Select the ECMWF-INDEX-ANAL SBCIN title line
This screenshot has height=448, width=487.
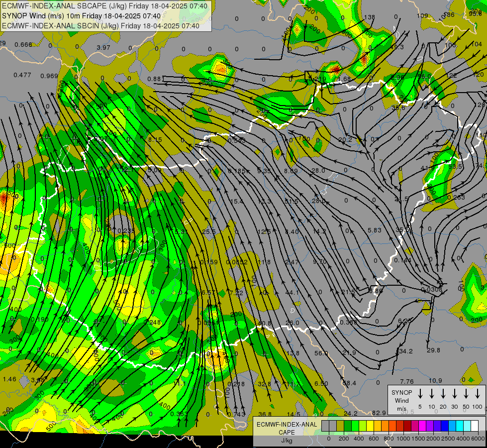point(100,26)
